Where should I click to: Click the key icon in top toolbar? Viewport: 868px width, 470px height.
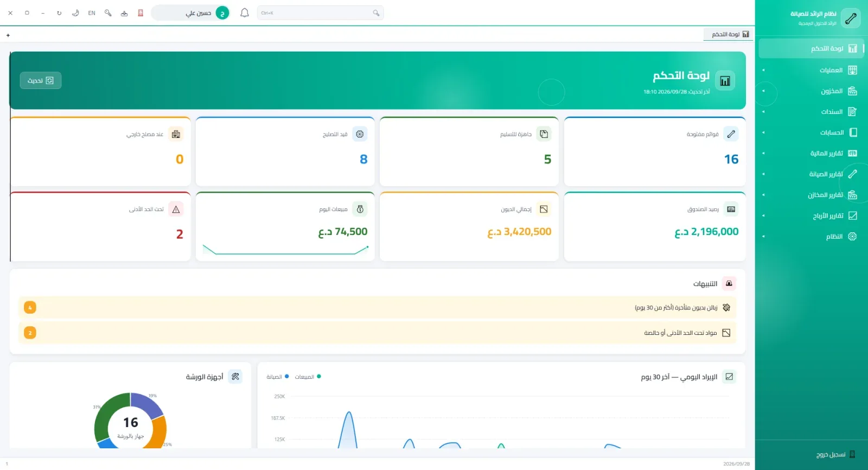point(108,12)
